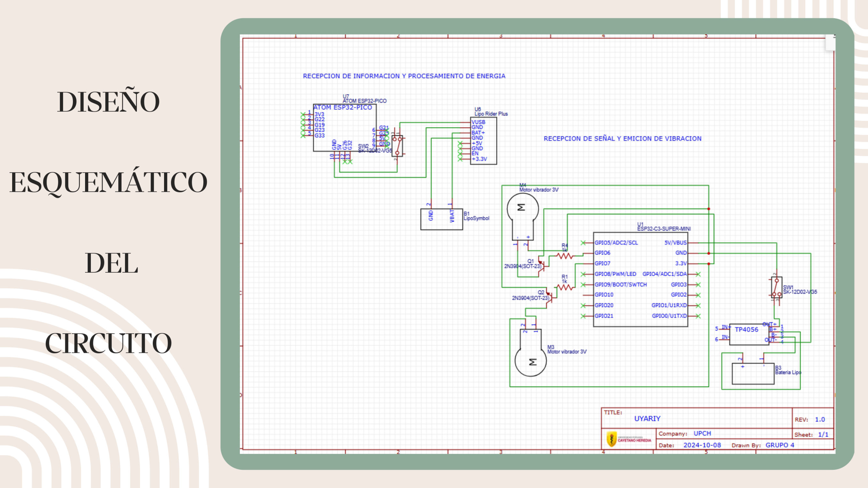Click the Cayetano Heredia university logo
Image resolution: width=868 pixels, height=488 pixels.
629,439
